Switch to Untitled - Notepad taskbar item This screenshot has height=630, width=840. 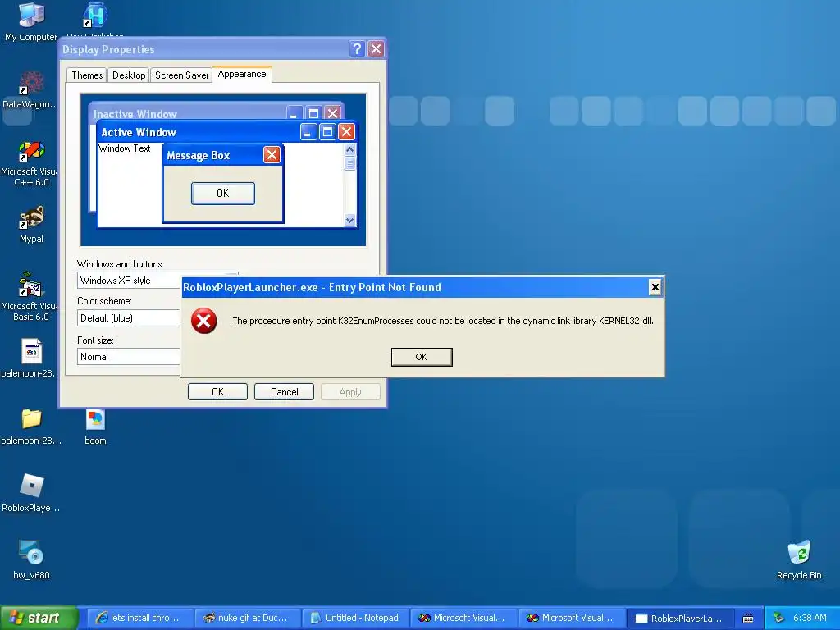pyautogui.click(x=356, y=618)
